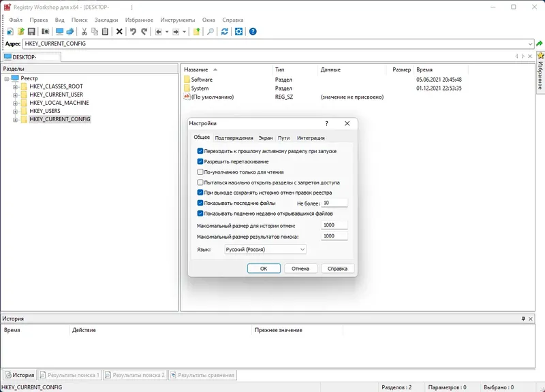Image resolution: width=545 pixels, height=392 pixels.
Task: Click the Не более input field
Action: [334, 203]
